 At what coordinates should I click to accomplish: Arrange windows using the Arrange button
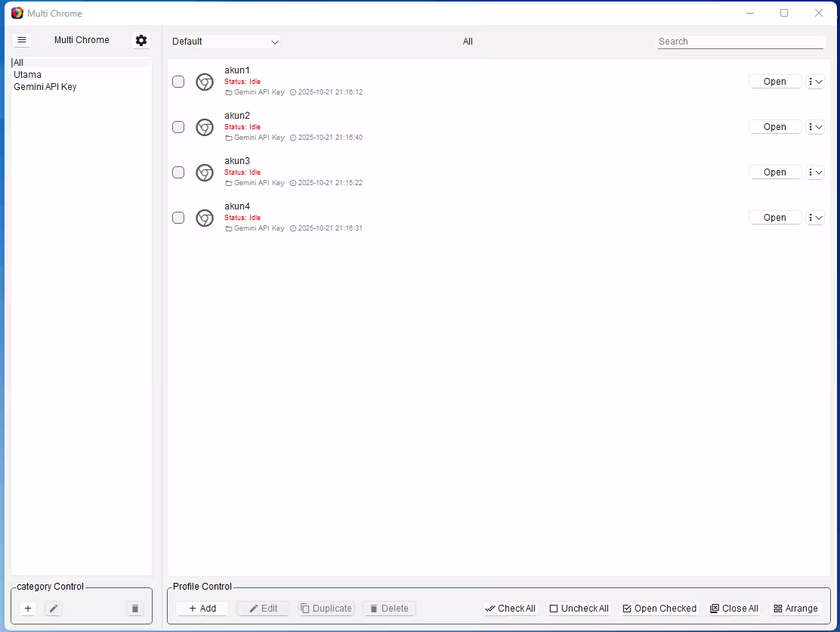click(x=795, y=609)
